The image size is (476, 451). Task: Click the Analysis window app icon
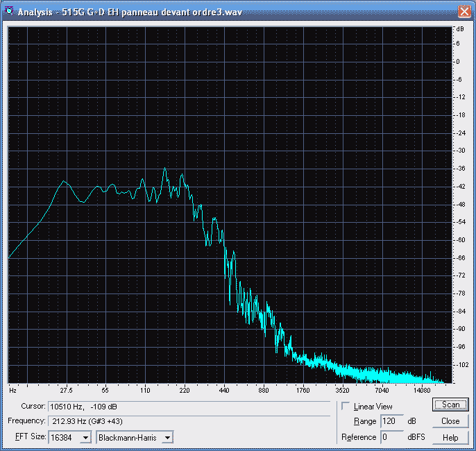click(x=10, y=11)
